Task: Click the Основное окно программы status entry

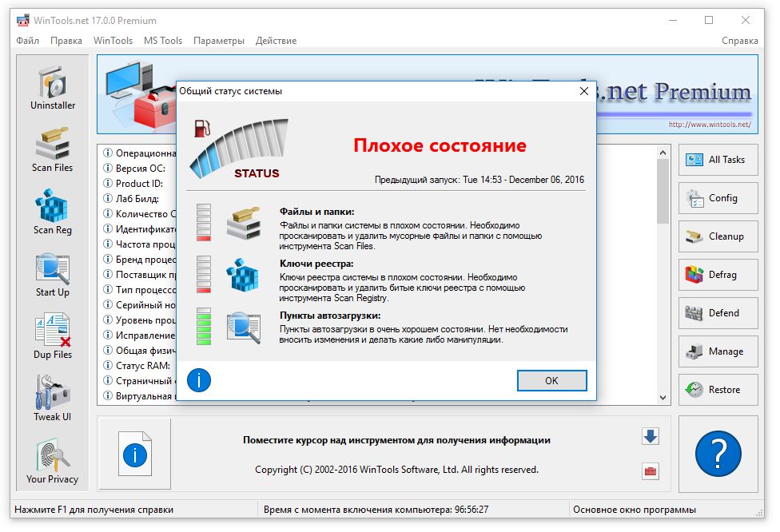Action: [x=635, y=510]
